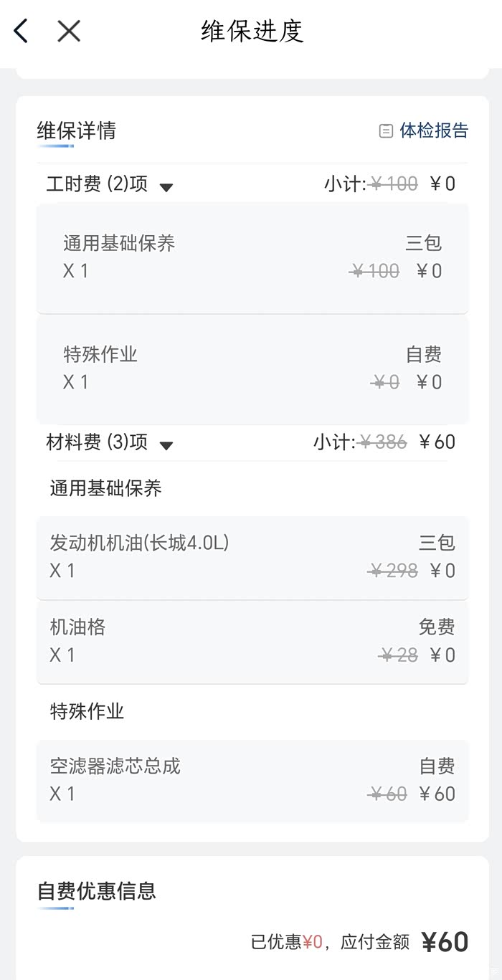This screenshot has height=980, width=502.
Task: Select the 通用基础保养 labor item
Action: (252, 258)
